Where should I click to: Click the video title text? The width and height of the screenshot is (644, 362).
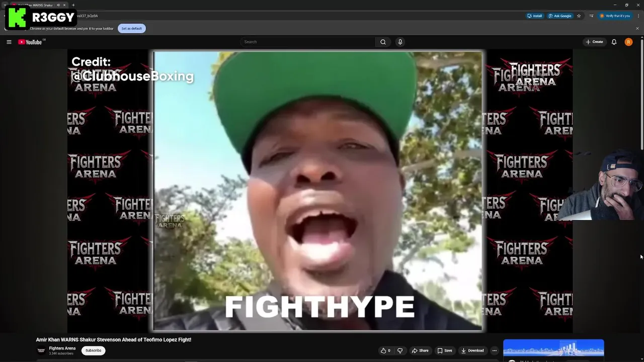tap(114, 340)
